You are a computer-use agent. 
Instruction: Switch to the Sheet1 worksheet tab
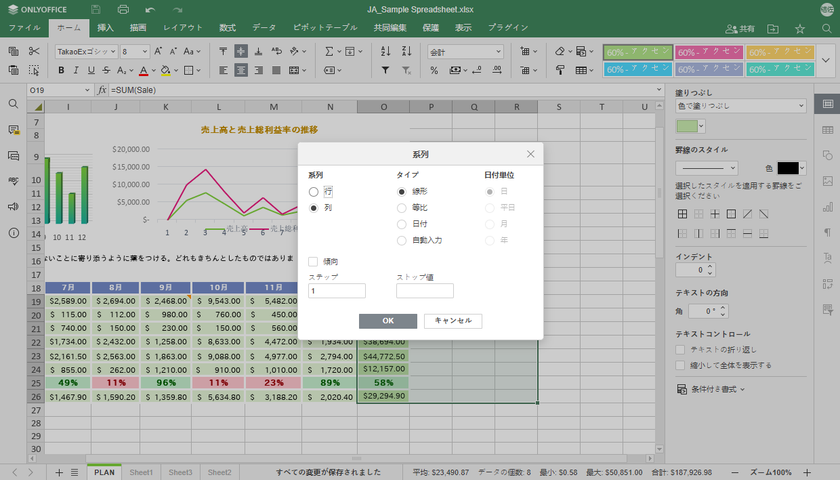coord(141,472)
